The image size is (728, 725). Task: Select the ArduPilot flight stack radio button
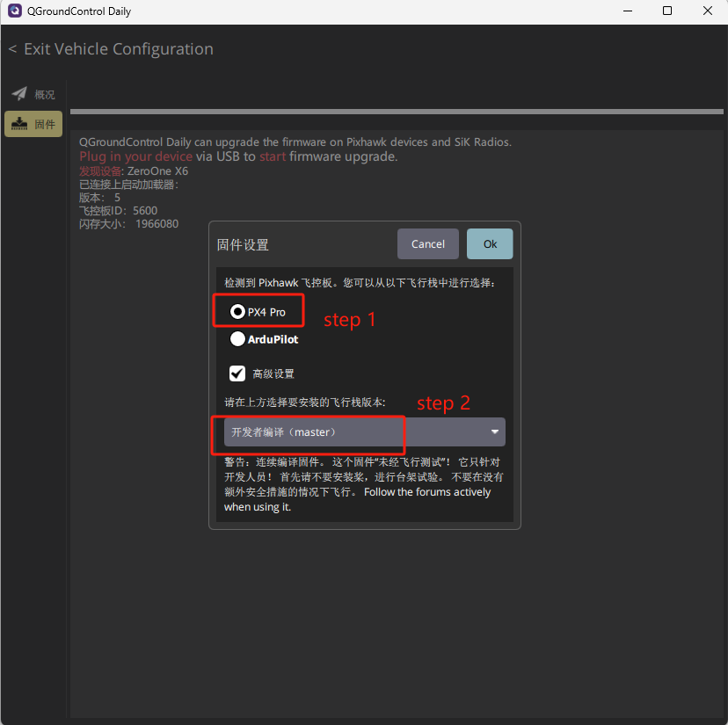click(x=237, y=339)
